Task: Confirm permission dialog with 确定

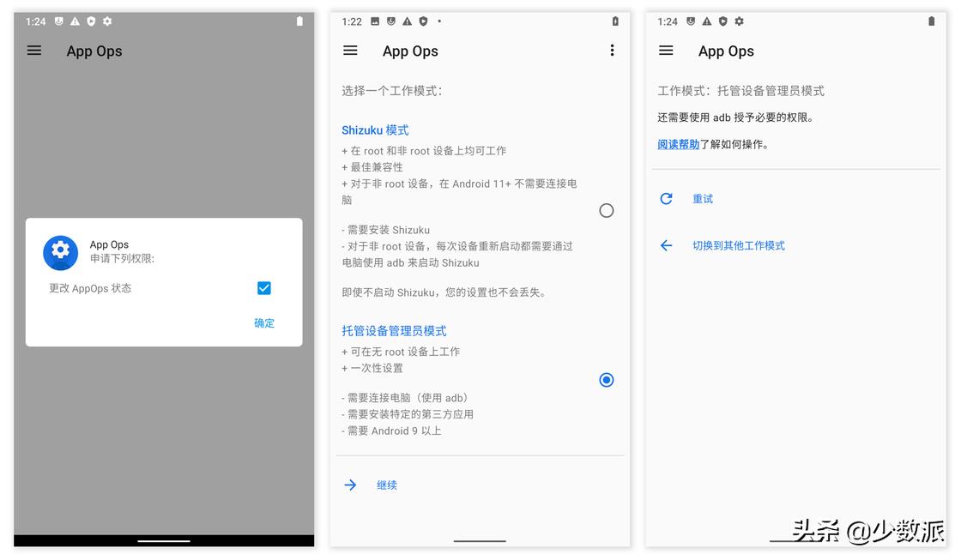Action: [x=264, y=323]
